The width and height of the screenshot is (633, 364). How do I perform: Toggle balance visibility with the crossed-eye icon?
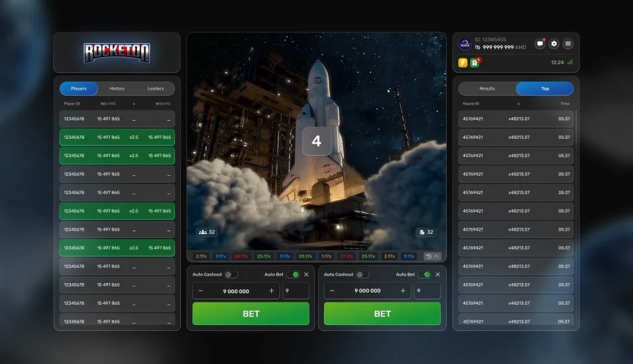(478, 48)
